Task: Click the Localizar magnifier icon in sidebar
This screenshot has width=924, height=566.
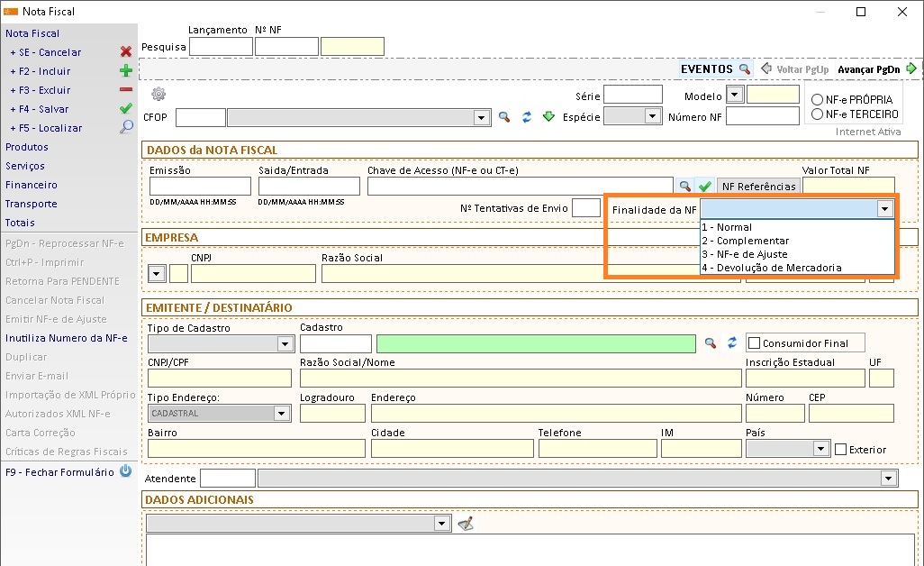Action: pos(126,128)
